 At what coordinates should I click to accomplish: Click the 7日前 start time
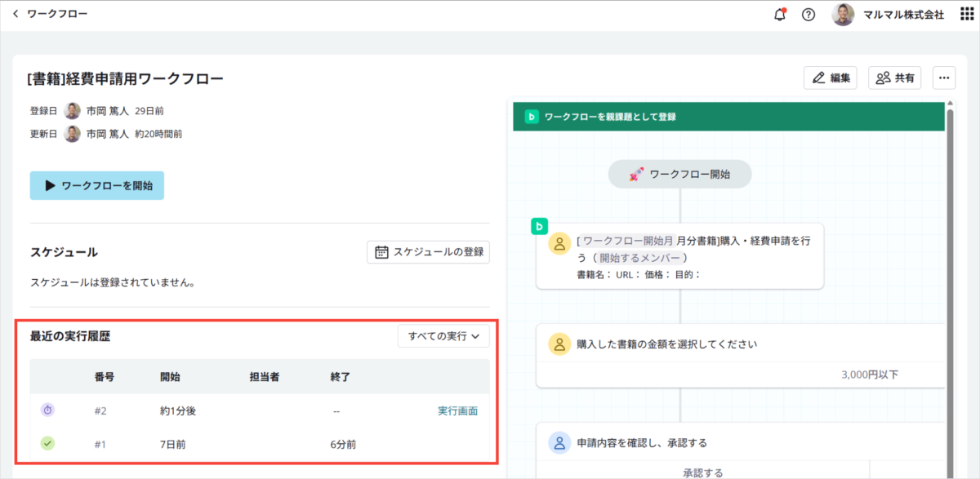click(x=174, y=445)
